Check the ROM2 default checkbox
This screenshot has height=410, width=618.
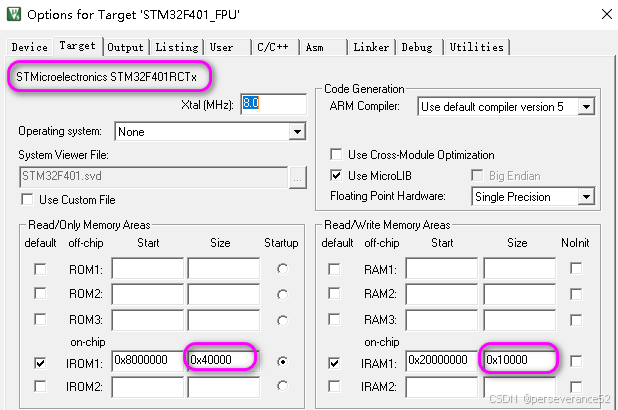(x=40, y=294)
